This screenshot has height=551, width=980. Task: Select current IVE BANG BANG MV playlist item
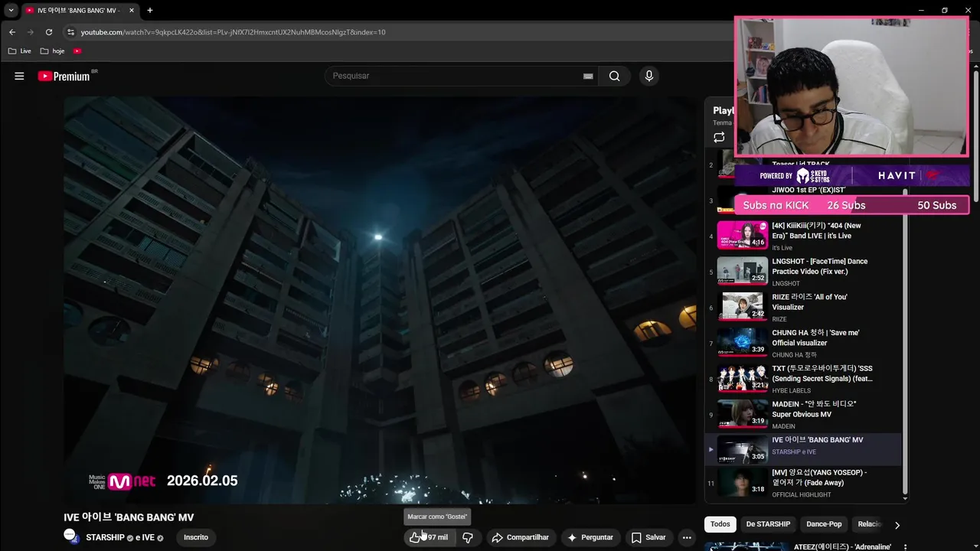803,449
